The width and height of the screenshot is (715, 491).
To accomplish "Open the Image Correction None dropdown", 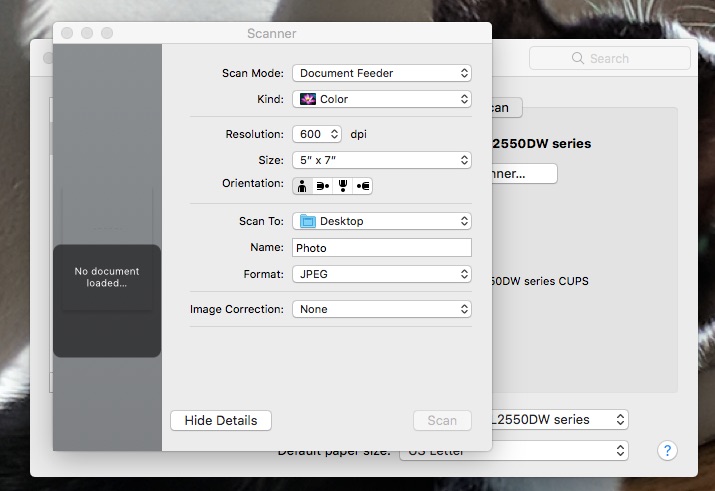I will coord(382,309).
